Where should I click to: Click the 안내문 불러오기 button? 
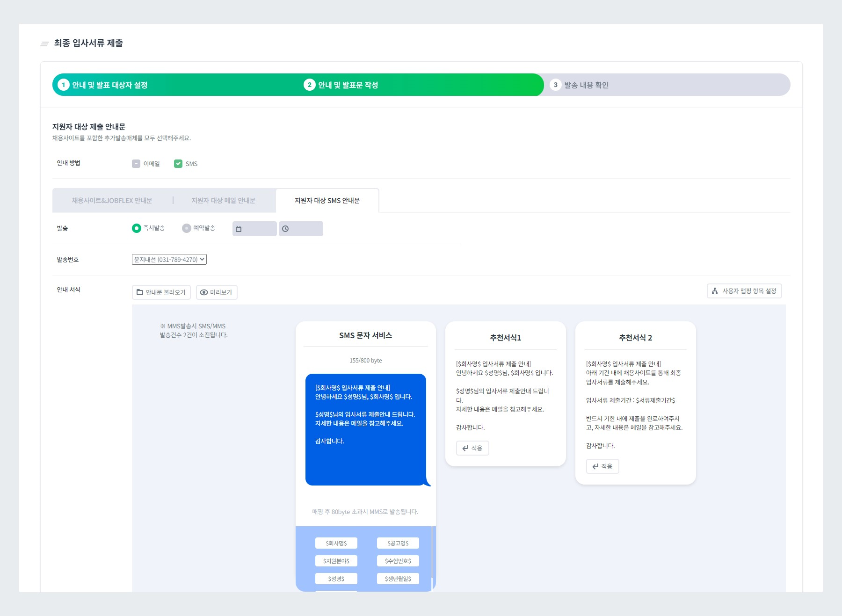click(x=161, y=292)
